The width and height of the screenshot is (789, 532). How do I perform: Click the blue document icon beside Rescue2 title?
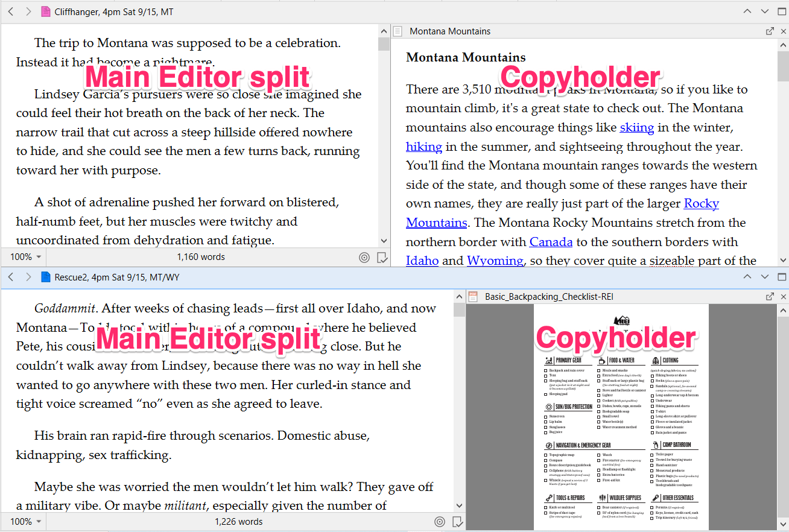tap(45, 277)
